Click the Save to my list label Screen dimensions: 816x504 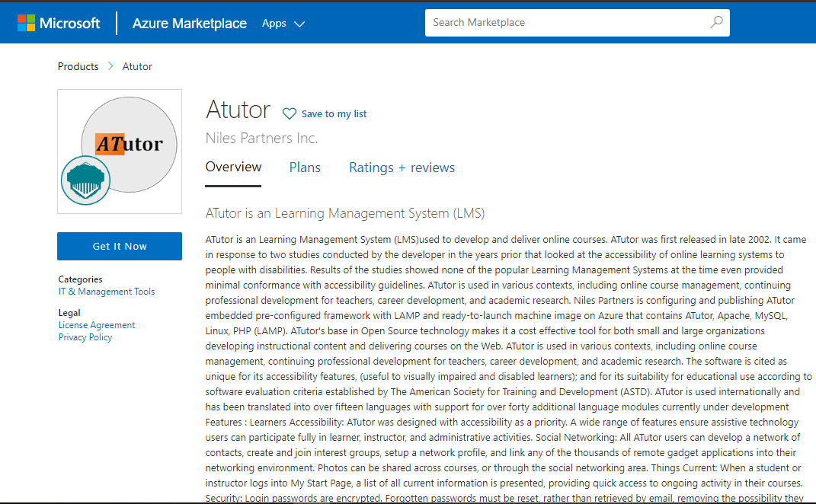(x=334, y=113)
